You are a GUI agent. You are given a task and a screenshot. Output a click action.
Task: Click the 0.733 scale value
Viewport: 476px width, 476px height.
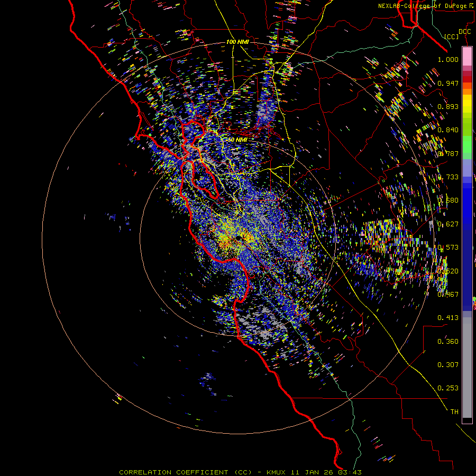448,177
